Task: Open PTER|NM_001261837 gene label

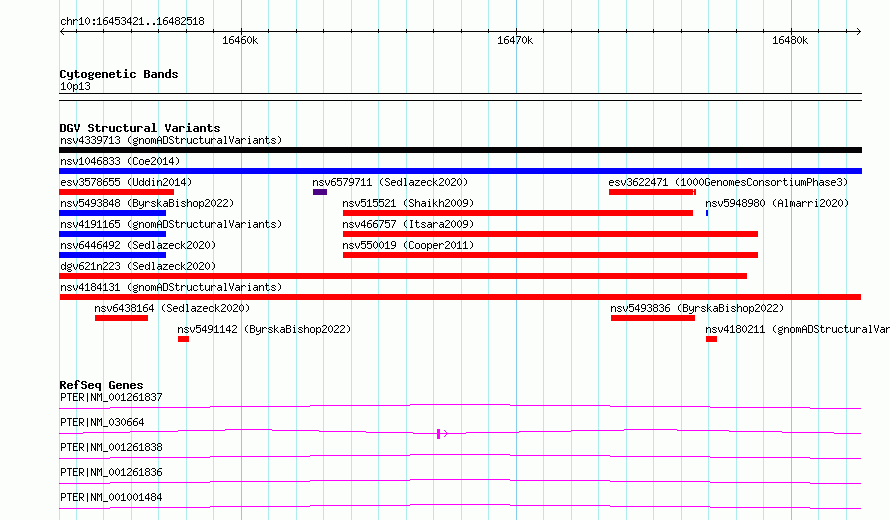Action: pos(111,397)
